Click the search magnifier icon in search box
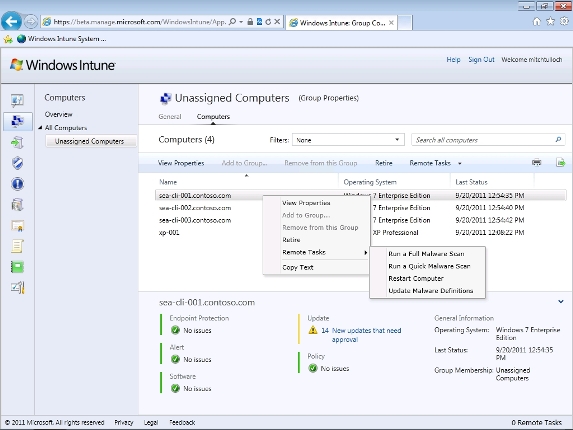 click(558, 140)
